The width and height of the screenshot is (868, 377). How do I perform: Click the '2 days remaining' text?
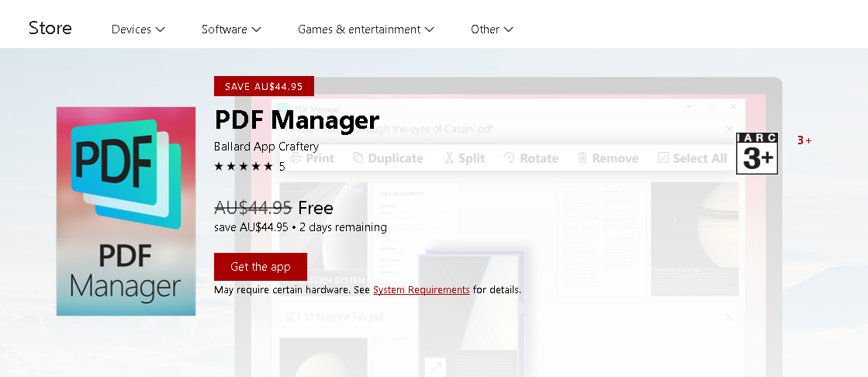[343, 227]
